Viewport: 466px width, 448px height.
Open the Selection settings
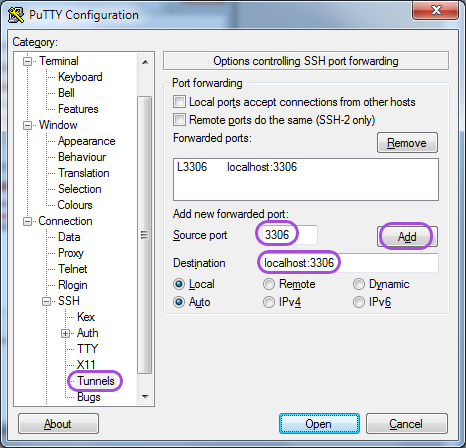tap(79, 189)
